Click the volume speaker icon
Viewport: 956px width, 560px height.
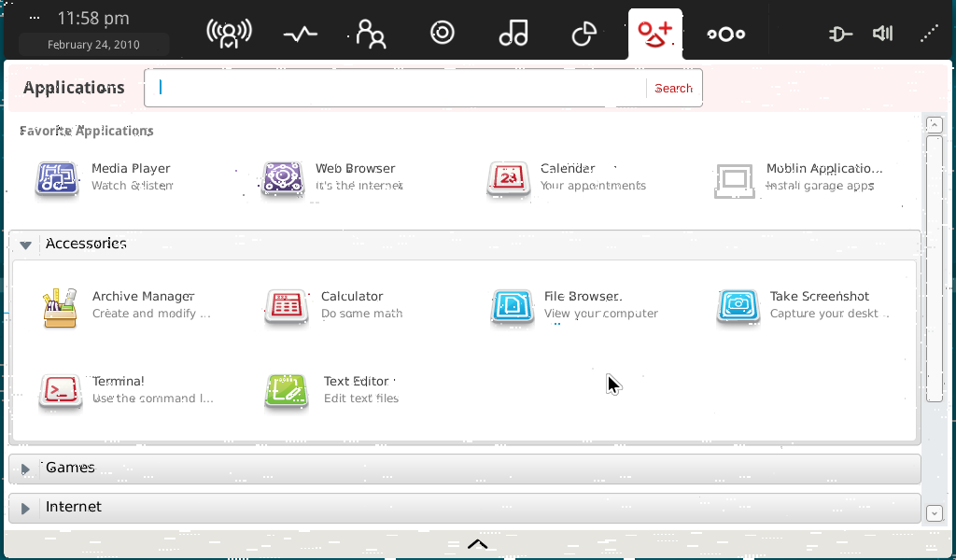point(882,35)
